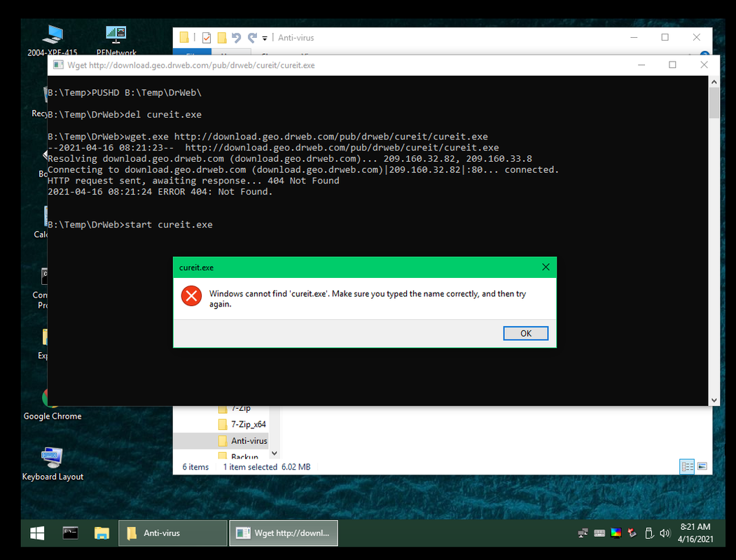Maximize the Anti-virus Explorer window
This screenshot has height=560, width=736.
pos(665,37)
